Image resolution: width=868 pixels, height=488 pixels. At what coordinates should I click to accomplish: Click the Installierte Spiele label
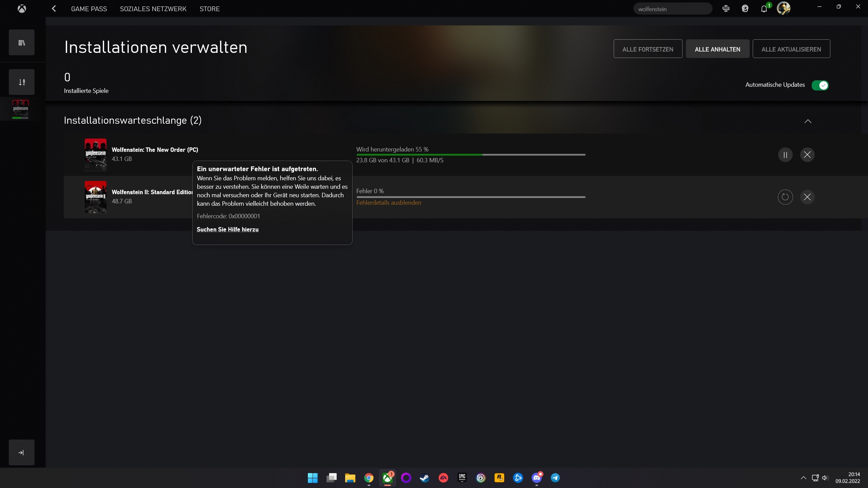click(x=86, y=91)
